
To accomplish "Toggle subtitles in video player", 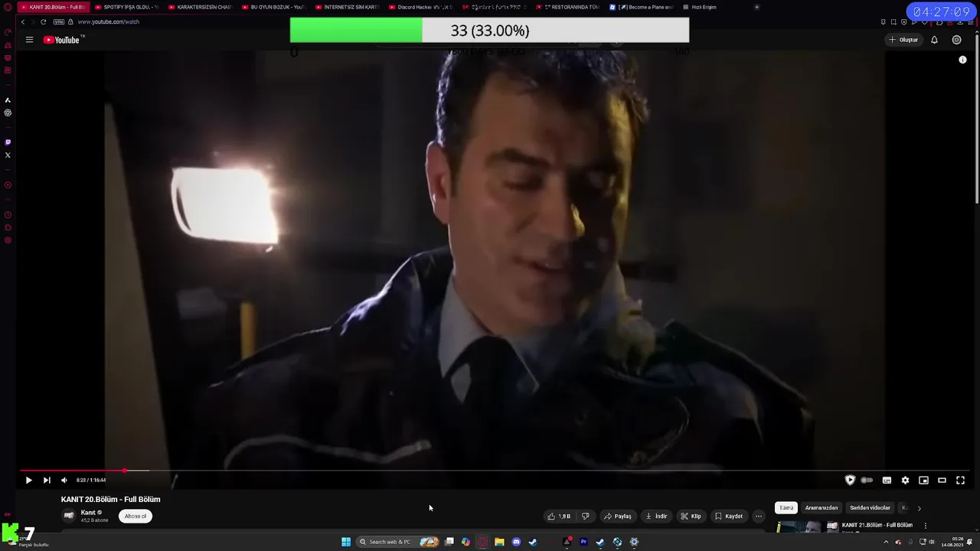I will click(x=887, y=481).
